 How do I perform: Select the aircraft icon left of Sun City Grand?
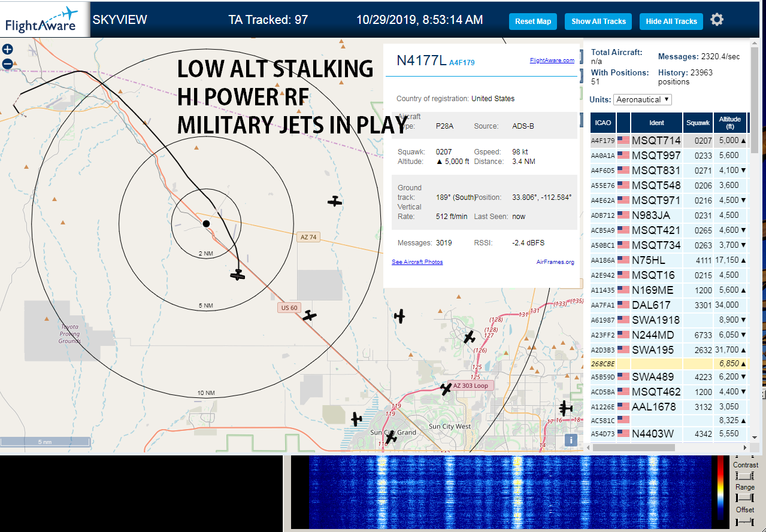click(357, 419)
